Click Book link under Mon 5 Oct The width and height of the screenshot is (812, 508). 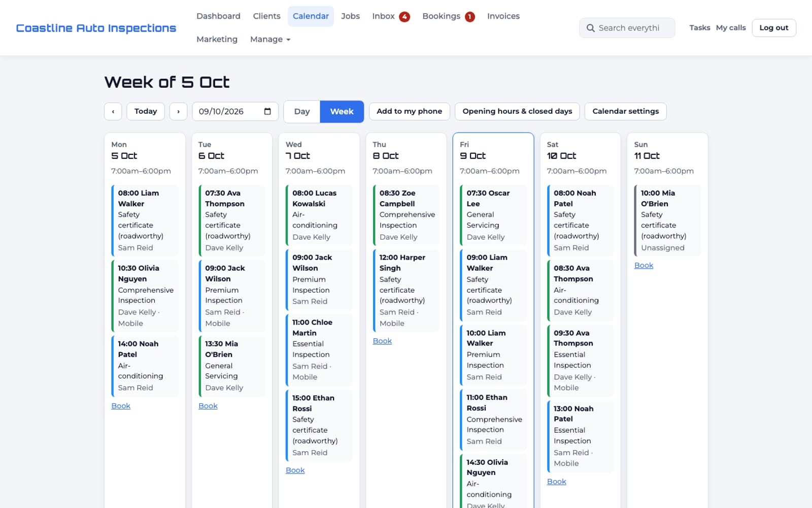pyautogui.click(x=121, y=406)
